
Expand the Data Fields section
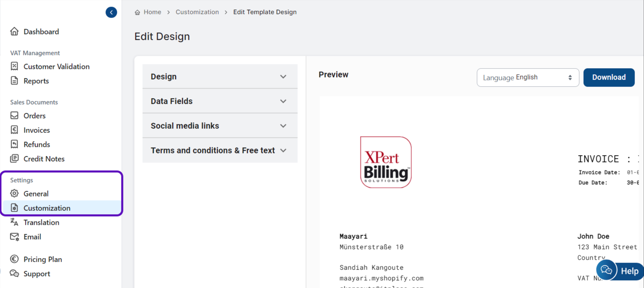click(x=220, y=101)
